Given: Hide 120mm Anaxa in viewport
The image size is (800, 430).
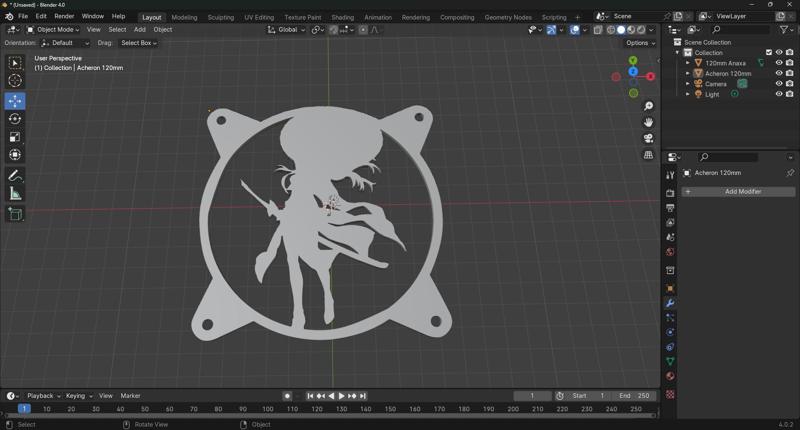Looking at the screenshot, I should (779, 63).
